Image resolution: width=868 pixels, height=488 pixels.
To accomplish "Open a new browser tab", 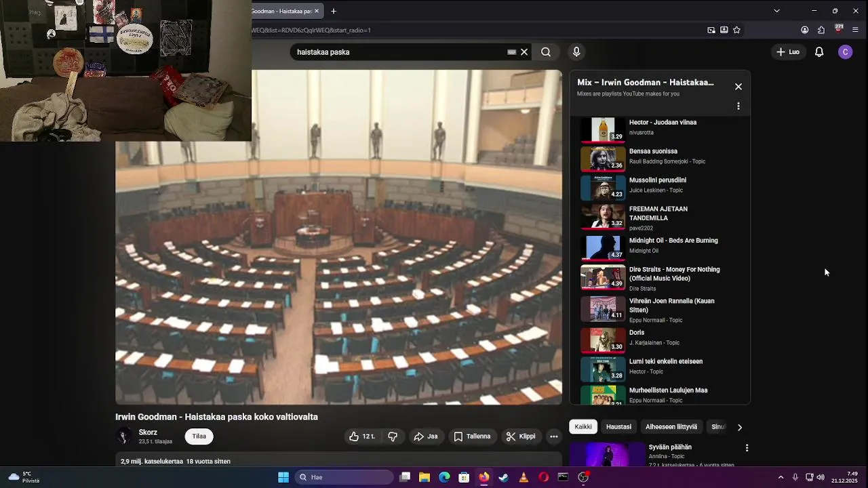I will (334, 11).
